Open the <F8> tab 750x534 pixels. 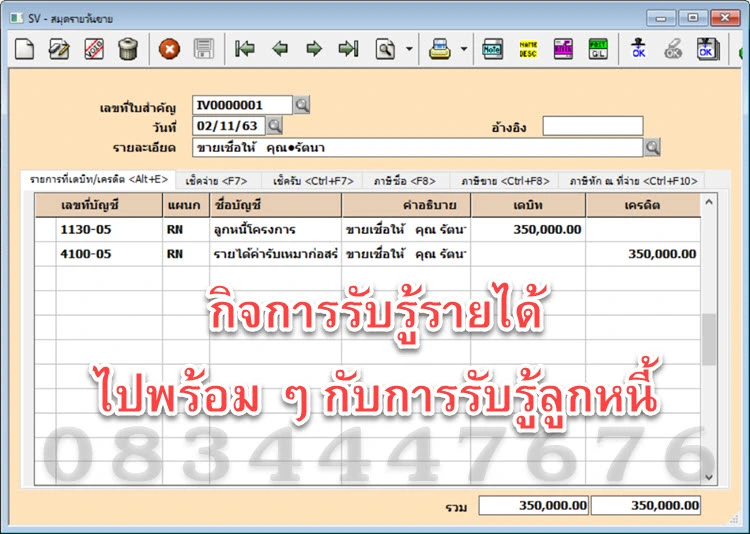pyautogui.click(x=405, y=181)
